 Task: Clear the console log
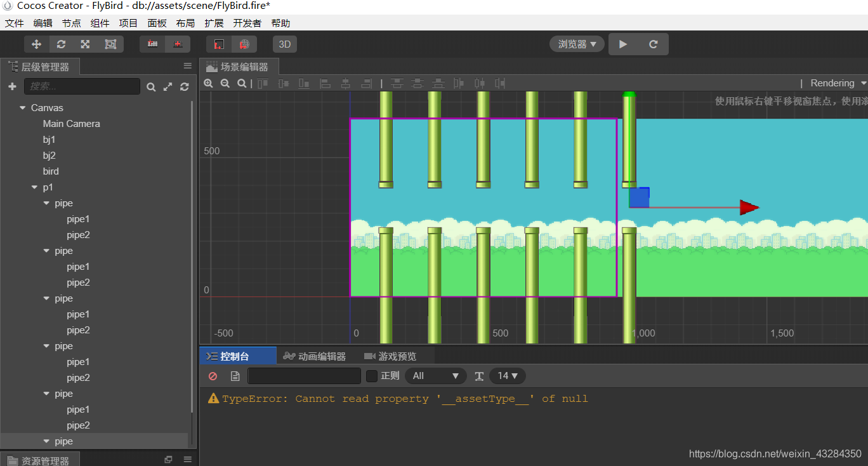pyautogui.click(x=213, y=376)
